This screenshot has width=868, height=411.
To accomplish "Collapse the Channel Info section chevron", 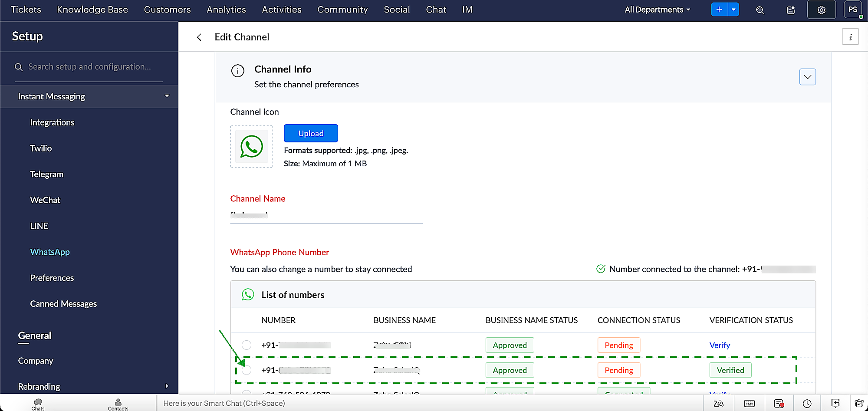I will pos(807,77).
